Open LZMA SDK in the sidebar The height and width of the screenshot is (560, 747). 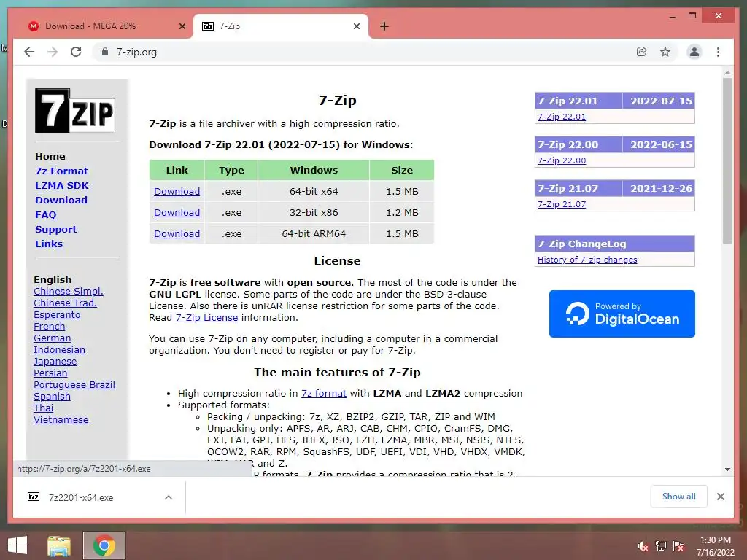pyautogui.click(x=62, y=185)
